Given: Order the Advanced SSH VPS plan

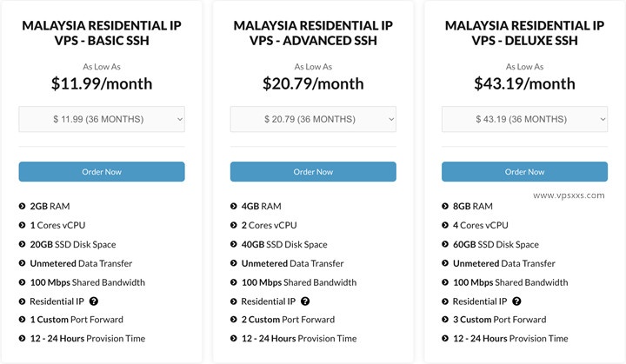Looking at the screenshot, I should tap(313, 172).
